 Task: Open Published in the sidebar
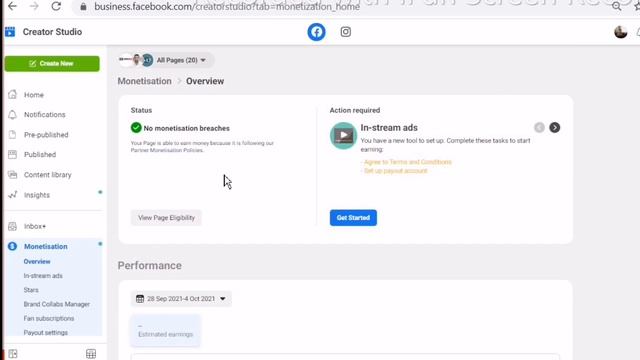point(40,155)
